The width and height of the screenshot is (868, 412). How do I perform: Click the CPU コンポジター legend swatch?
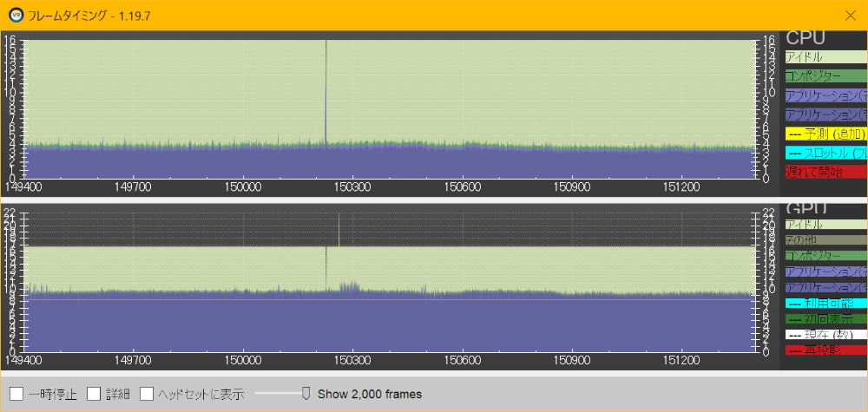(826, 75)
